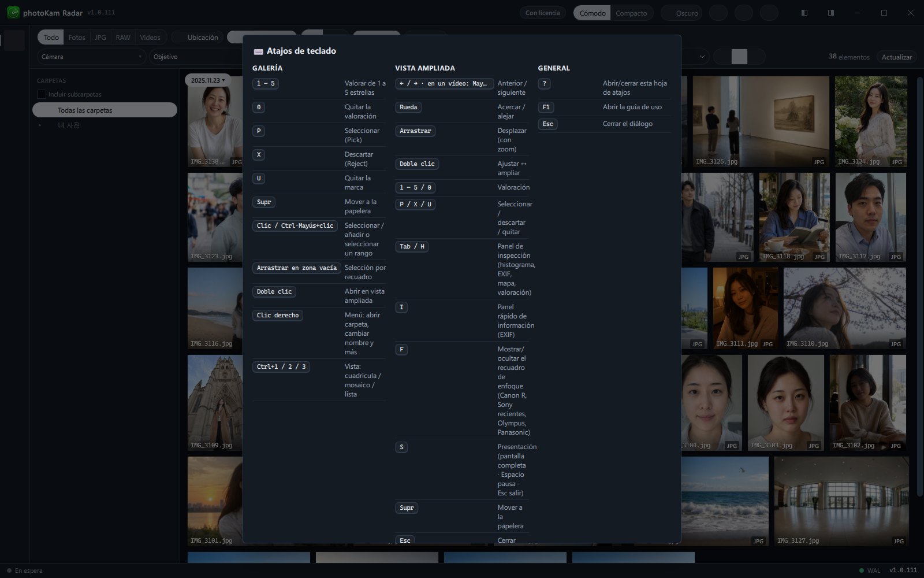Select the JPG filter tab

coord(100,38)
